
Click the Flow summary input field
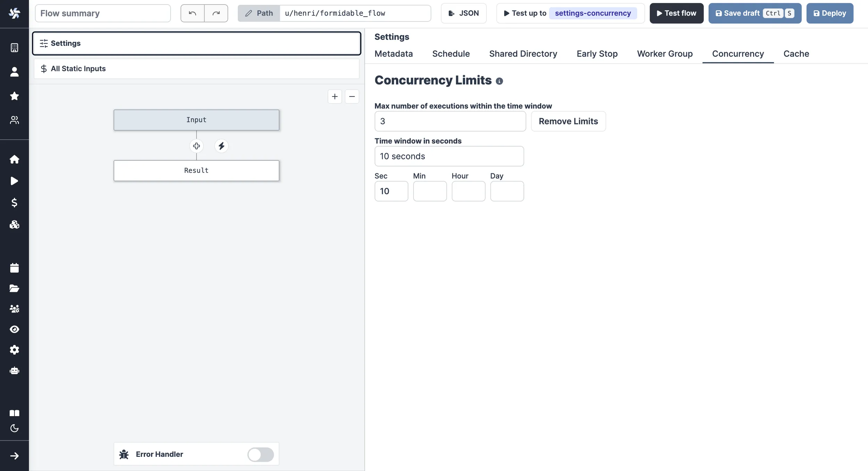click(x=103, y=13)
